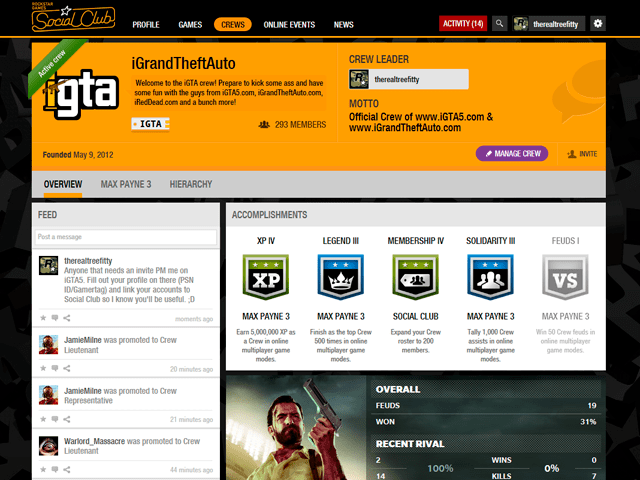Click the Founded May 9, 2012 text

click(78, 155)
